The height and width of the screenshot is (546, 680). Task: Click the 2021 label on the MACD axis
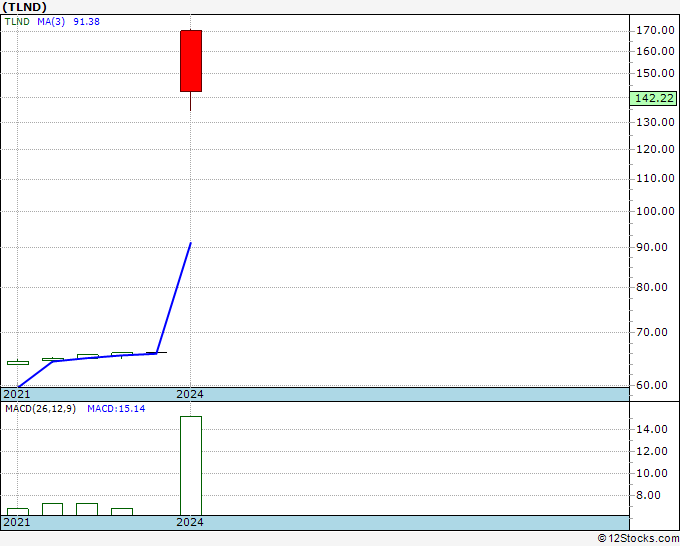(x=17, y=522)
